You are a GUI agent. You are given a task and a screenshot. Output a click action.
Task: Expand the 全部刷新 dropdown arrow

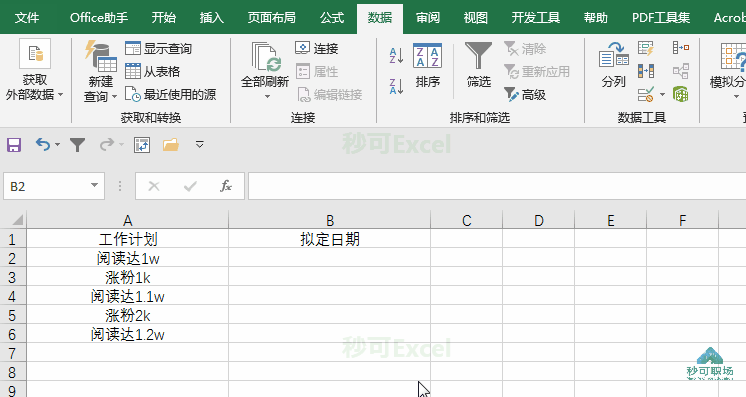[267, 97]
